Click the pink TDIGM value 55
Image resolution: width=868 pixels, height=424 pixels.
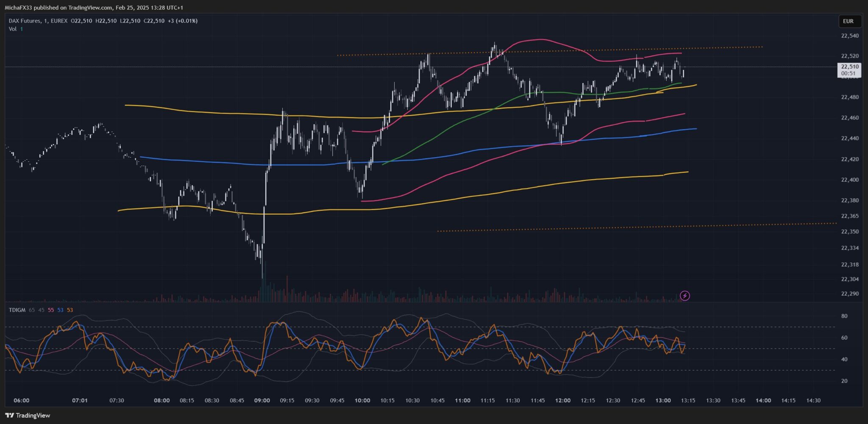coord(51,310)
